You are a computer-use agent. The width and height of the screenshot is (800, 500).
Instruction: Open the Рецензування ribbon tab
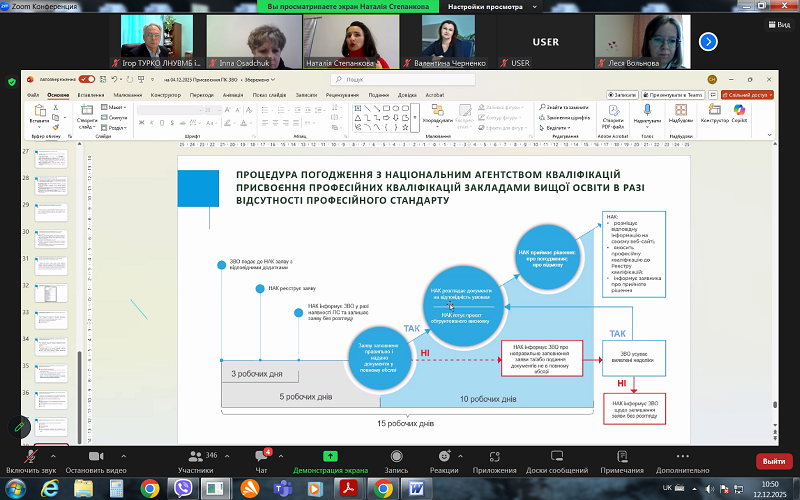[x=342, y=95]
